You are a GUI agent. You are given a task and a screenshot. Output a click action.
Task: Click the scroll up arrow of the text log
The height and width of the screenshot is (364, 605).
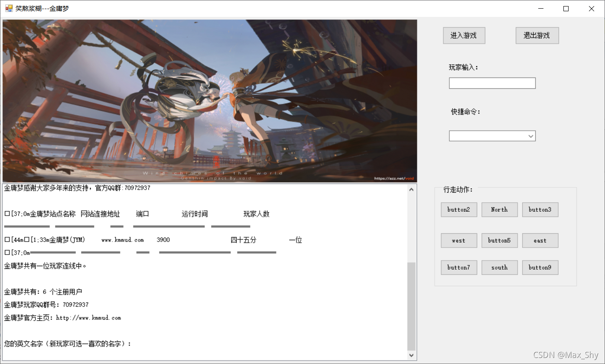click(411, 189)
